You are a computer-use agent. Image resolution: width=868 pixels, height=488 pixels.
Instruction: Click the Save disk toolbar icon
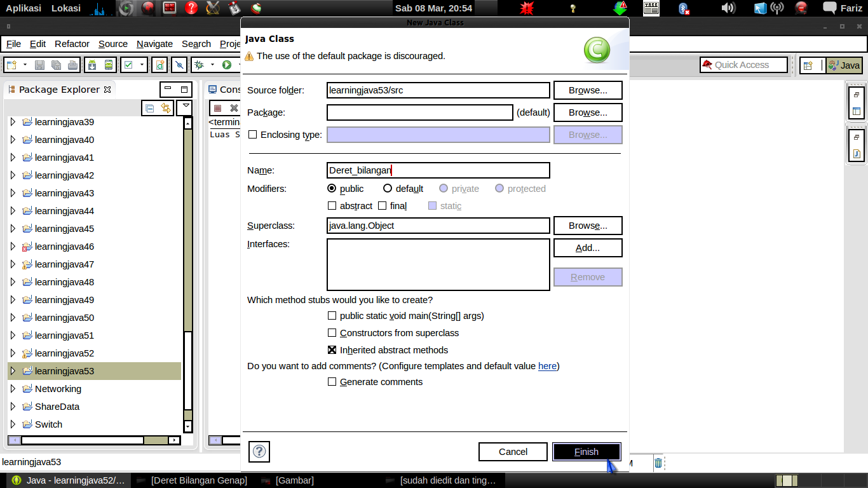tap(40, 65)
